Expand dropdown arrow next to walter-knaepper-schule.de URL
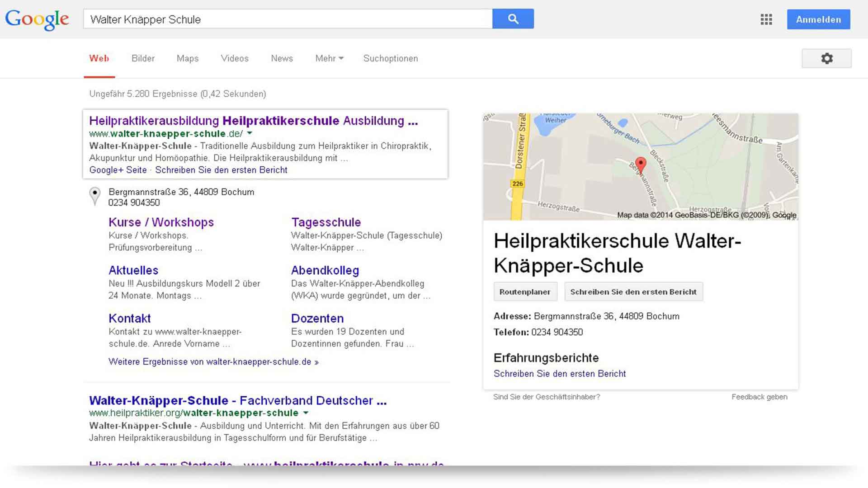Image resolution: width=868 pixels, height=488 pixels. [x=250, y=133]
